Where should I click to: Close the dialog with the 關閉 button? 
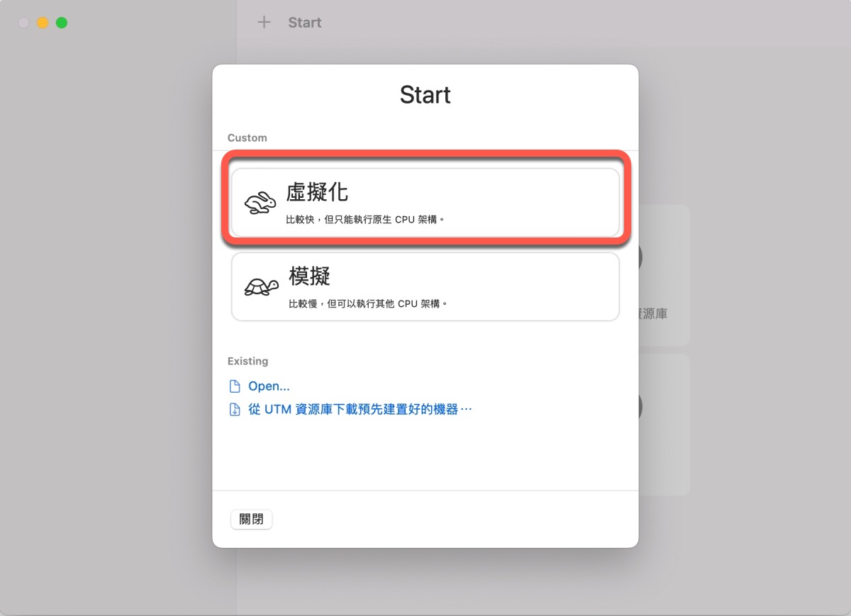[x=252, y=519]
